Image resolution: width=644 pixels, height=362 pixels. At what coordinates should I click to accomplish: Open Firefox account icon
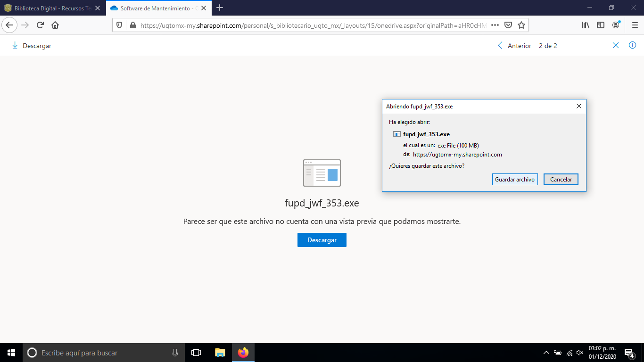(x=616, y=25)
